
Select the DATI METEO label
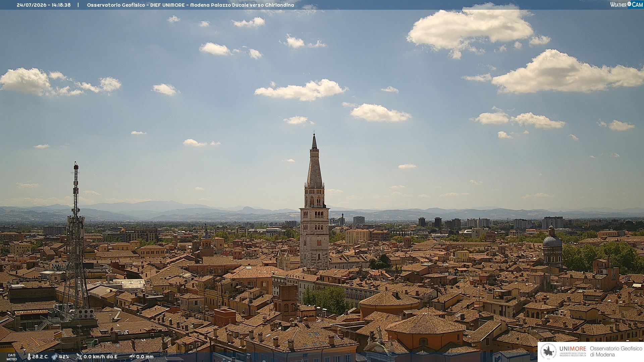(x=12, y=357)
